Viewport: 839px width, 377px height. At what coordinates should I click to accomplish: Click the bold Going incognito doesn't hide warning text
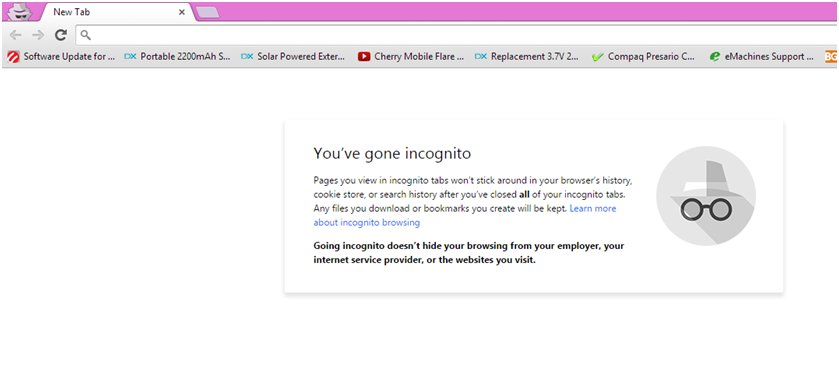tap(469, 253)
